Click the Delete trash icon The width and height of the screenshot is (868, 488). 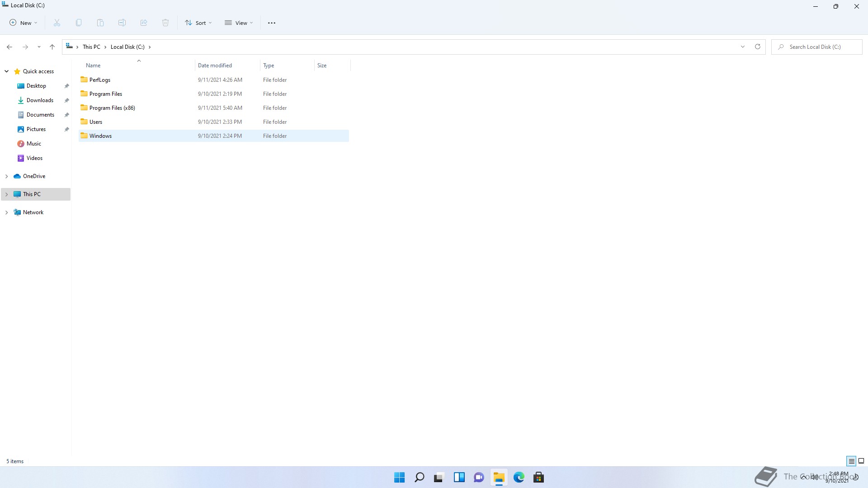pyautogui.click(x=165, y=23)
